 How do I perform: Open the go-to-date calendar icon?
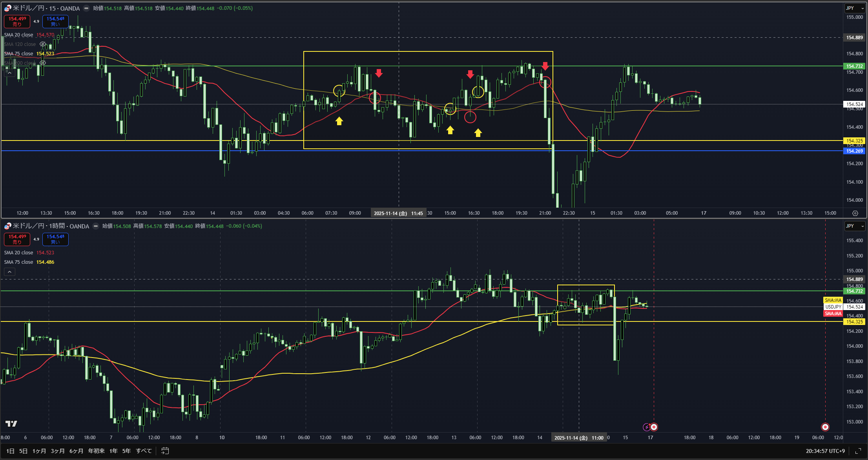pyautogui.click(x=165, y=451)
